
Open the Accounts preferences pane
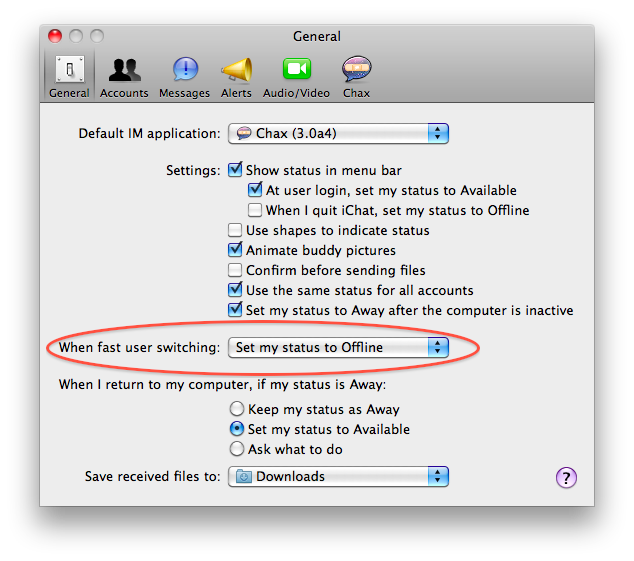coord(124,76)
